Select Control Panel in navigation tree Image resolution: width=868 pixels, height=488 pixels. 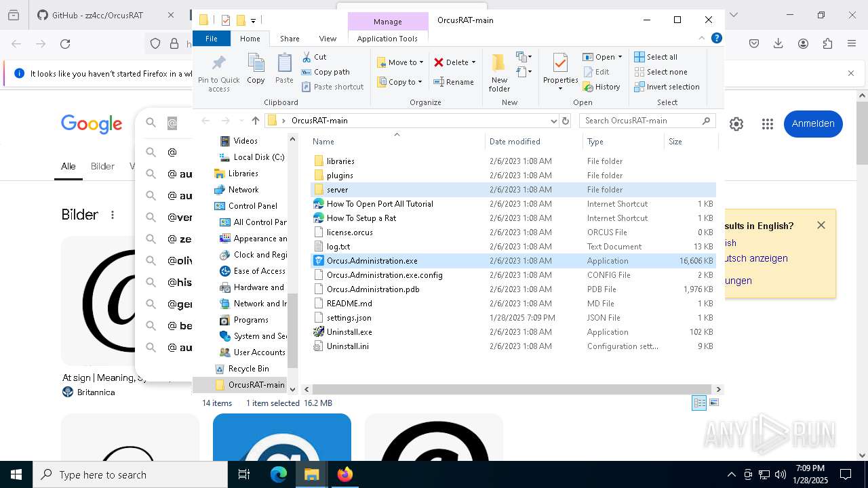pos(252,206)
